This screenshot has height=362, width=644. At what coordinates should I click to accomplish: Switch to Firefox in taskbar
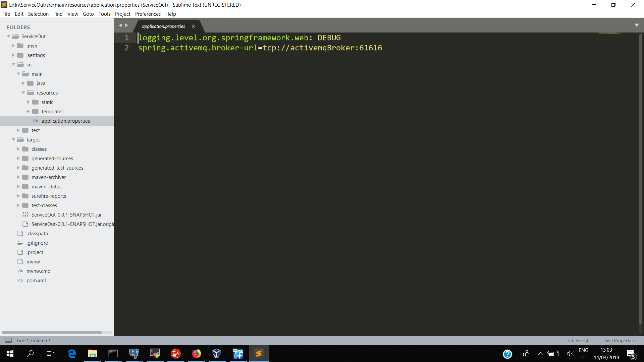coord(197,354)
